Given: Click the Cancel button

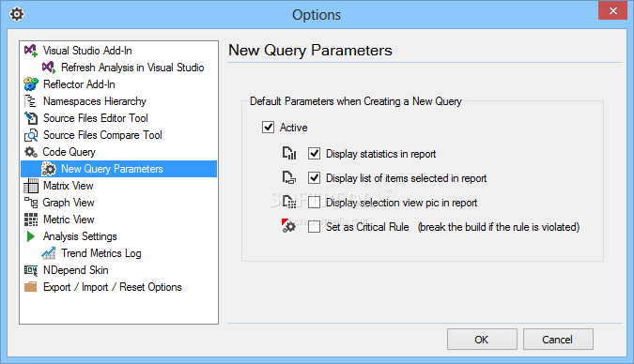Looking at the screenshot, I should (x=558, y=339).
